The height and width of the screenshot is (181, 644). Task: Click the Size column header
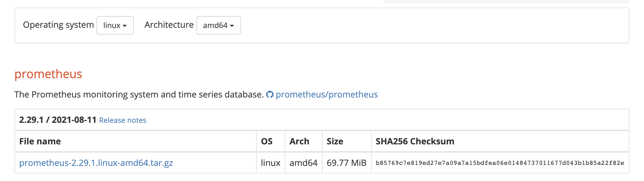click(335, 141)
